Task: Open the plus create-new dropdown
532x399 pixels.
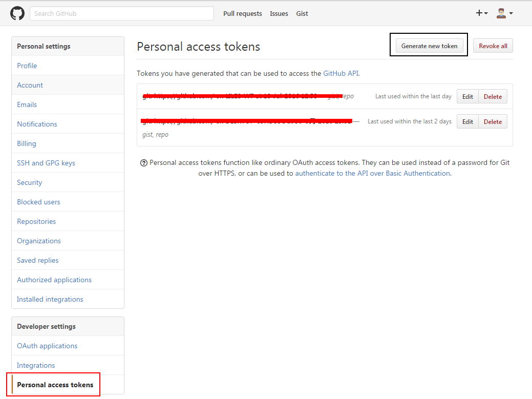Action: point(481,13)
